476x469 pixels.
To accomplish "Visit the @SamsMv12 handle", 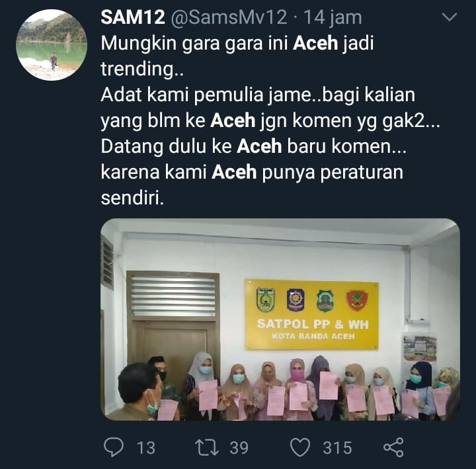I will 229,17.
